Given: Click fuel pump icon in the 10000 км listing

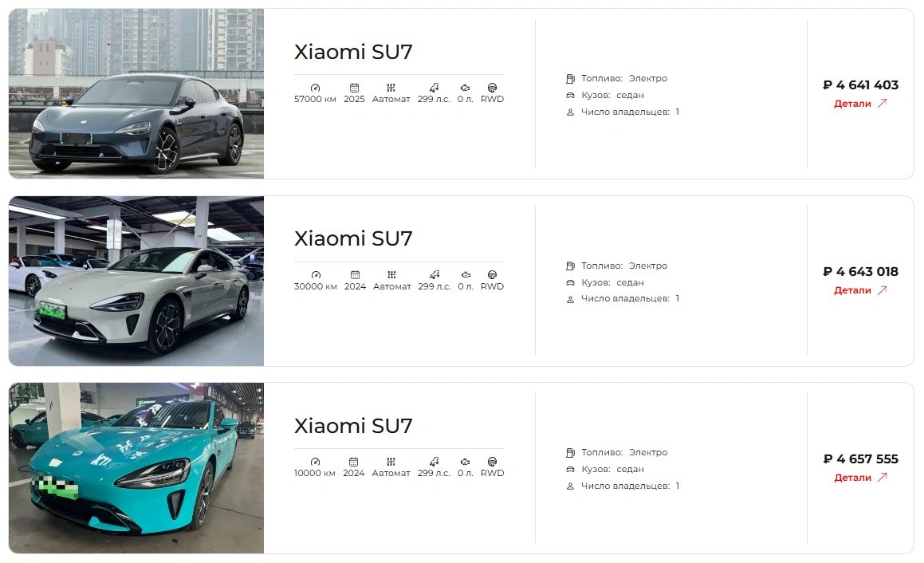Looking at the screenshot, I should coord(570,453).
